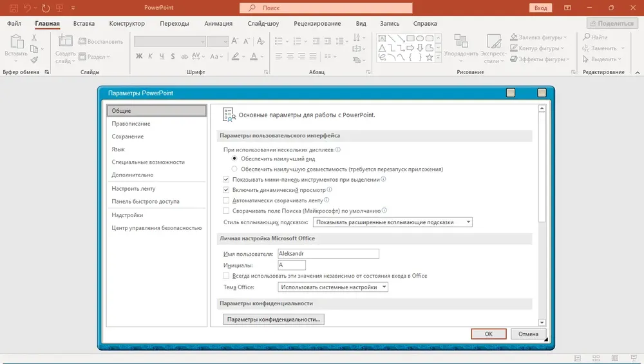Select 'Настроить ленту' in options sidebar
This screenshot has width=644, height=364.
click(156, 189)
